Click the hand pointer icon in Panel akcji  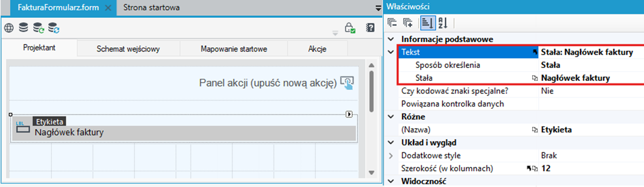coord(347,83)
